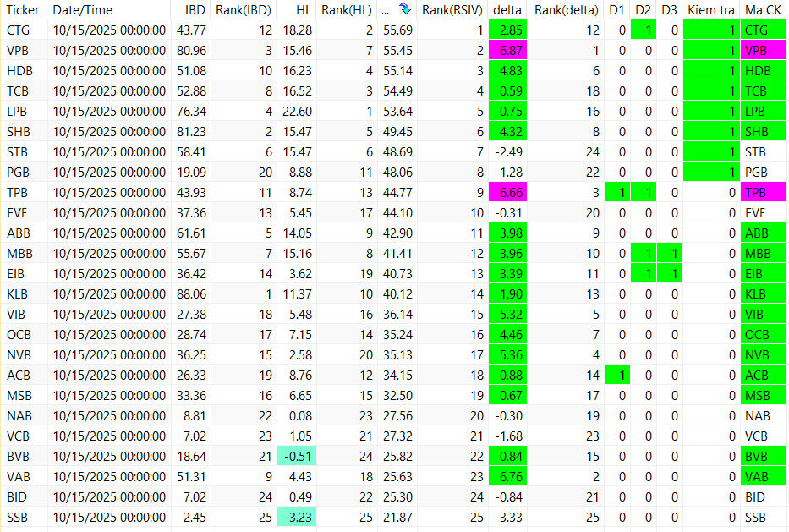This screenshot has width=789, height=532.
Task: Click the Rank(IBD) column header
Action: [x=244, y=10]
